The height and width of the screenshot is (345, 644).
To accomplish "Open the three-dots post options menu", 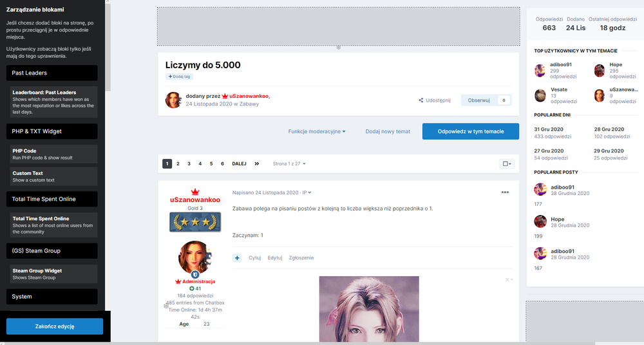I will 505,192.
